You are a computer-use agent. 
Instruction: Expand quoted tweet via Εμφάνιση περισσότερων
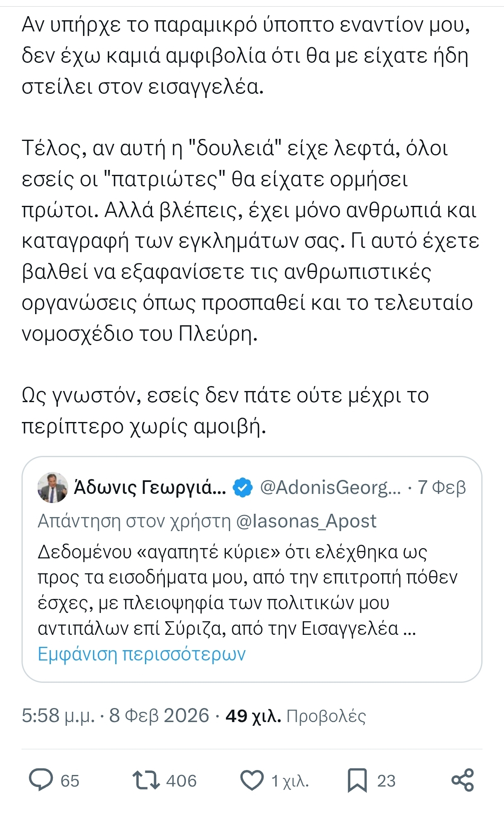(142, 654)
